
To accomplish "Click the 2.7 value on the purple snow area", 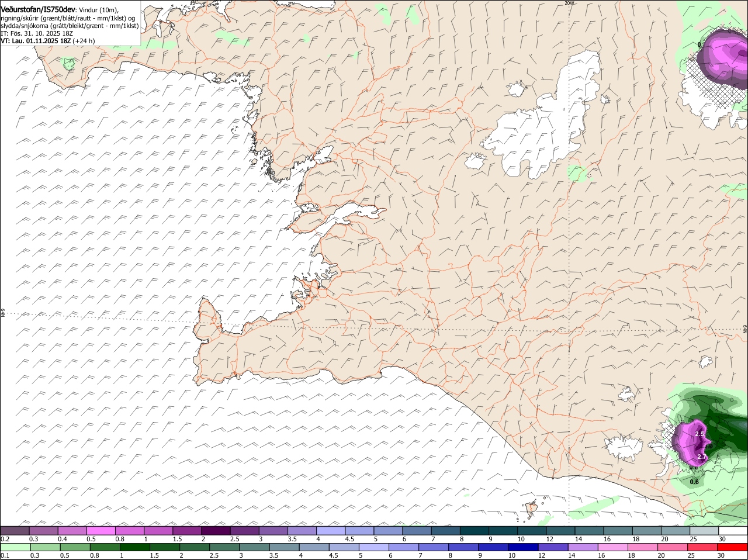I will coord(702,457).
